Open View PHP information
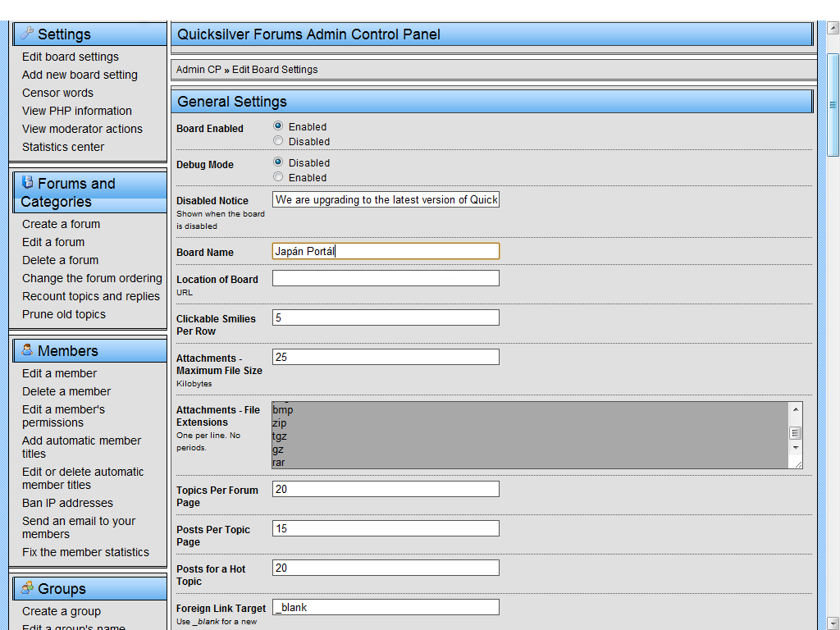The height and width of the screenshot is (630, 840). click(x=76, y=111)
